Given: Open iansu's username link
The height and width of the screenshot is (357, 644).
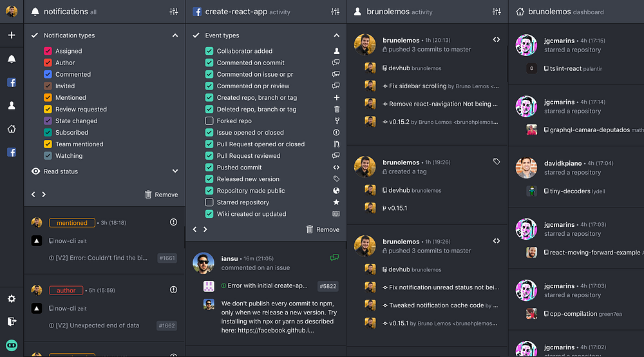Looking at the screenshot, I should [230, 258].
